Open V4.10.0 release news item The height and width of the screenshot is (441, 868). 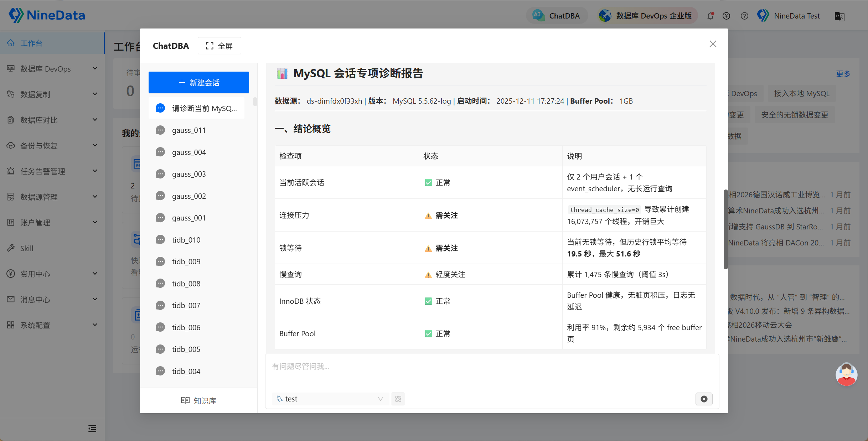(788, 311)
